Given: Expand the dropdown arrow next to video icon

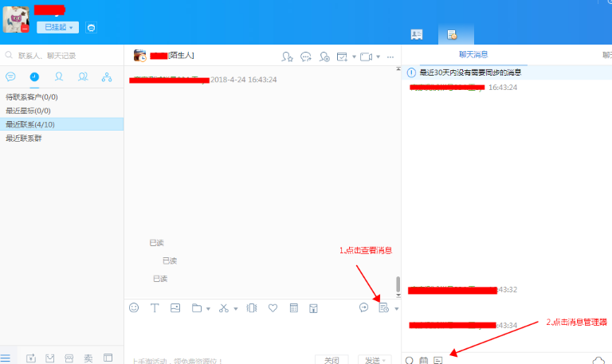Looking at the screenshot, I should point(379,57).
